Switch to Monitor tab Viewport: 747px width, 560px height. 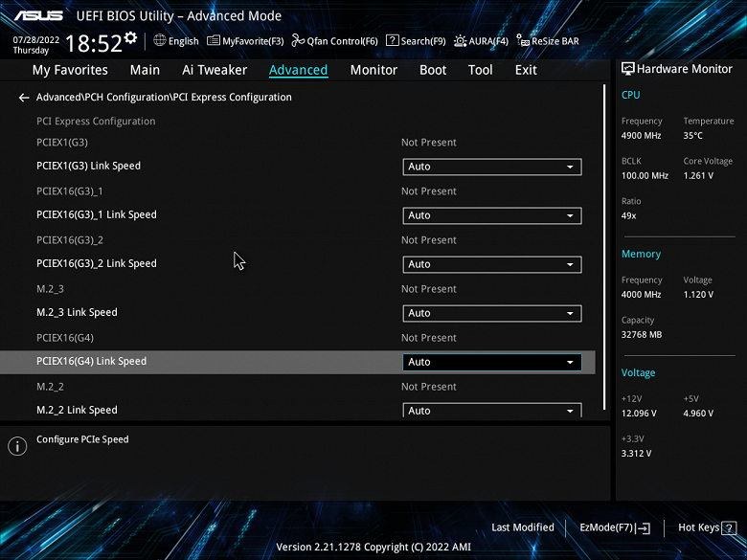tap(373, 70)
